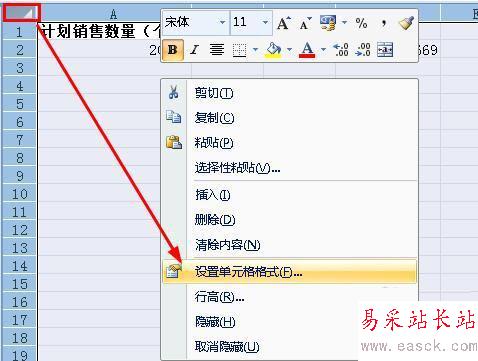The image size is (478, 361).
Task: Click the comma style icon
Action: point(384,23)
